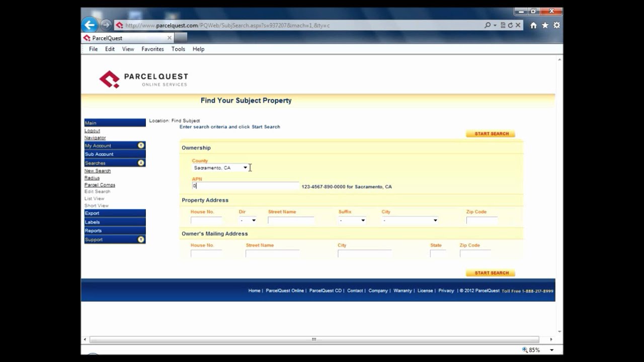Click the Stop loading X icon

point(518,25)
